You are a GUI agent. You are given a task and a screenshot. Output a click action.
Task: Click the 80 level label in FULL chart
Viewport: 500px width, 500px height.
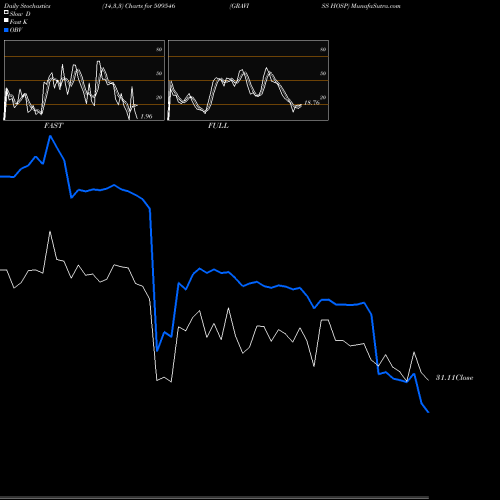tap(323, 49)
